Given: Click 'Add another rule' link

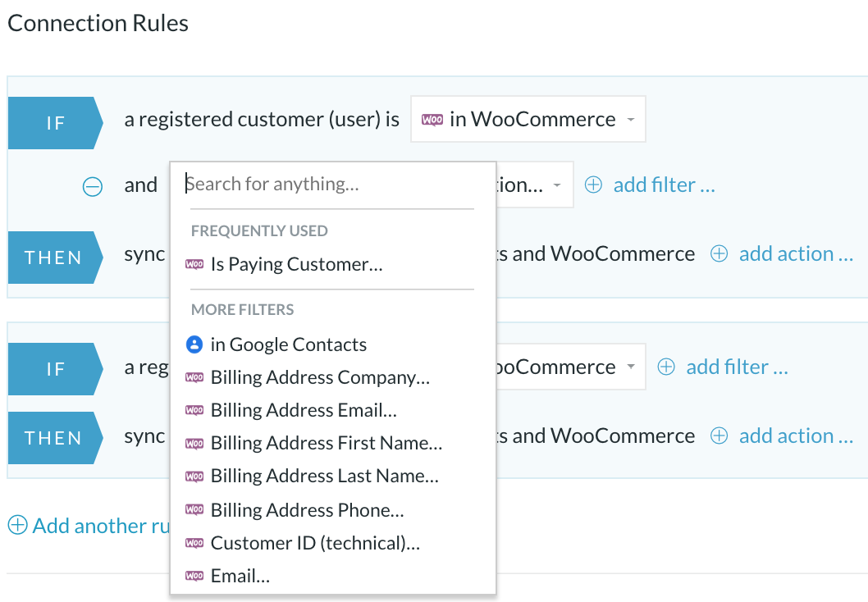Looking at the screenshot, I should point(101,526).
